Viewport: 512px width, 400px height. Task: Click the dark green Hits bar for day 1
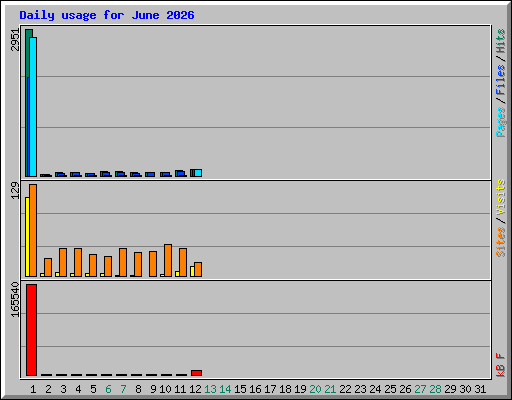29,53
